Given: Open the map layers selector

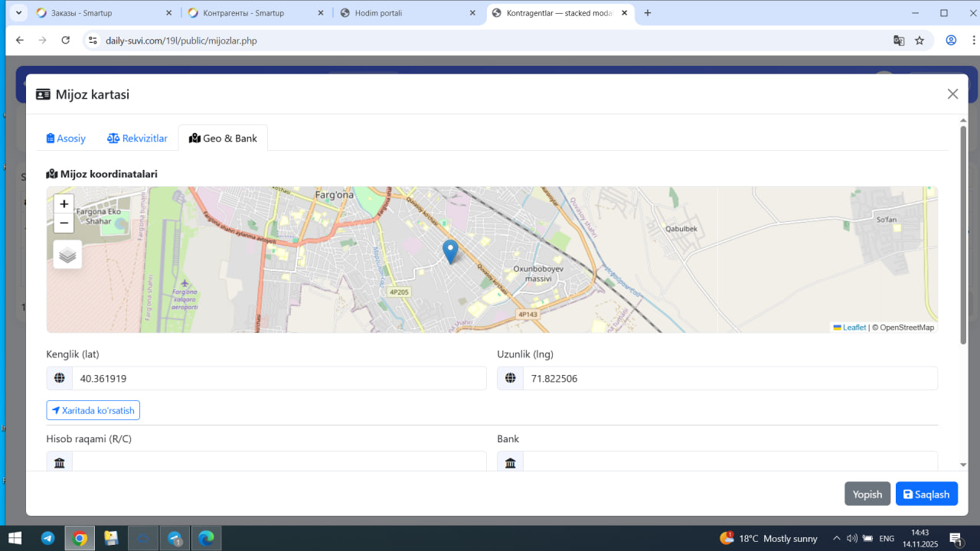Looking at the screenshot, I should [x=67, y=255].
